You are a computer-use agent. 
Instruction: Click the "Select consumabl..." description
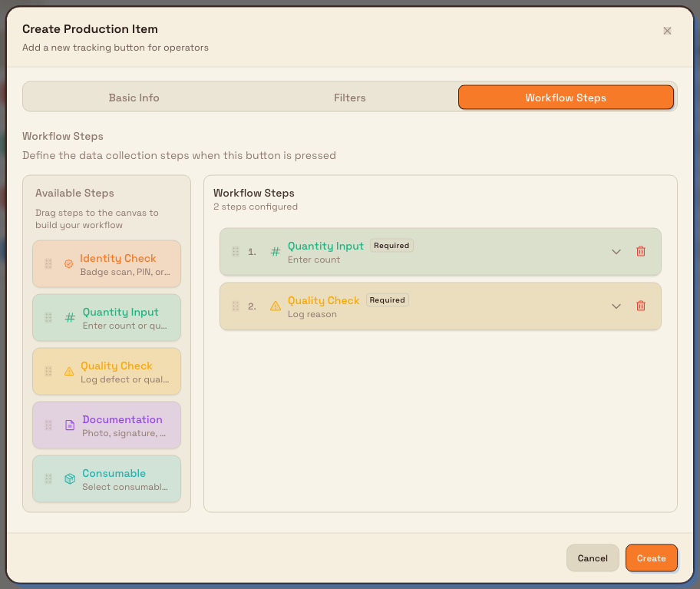[125, 487]
